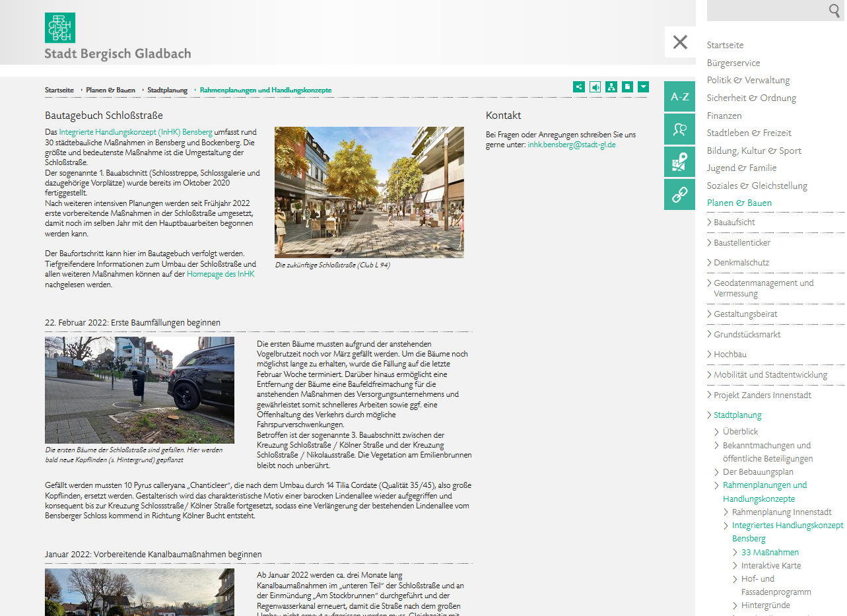847x616 pixels.
Task: Open the sitemap icon in page toolbar
Action: click(x=611, y=86)
